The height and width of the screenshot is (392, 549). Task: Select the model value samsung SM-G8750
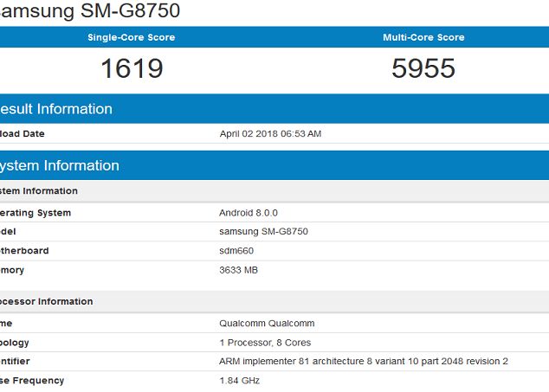263,232
